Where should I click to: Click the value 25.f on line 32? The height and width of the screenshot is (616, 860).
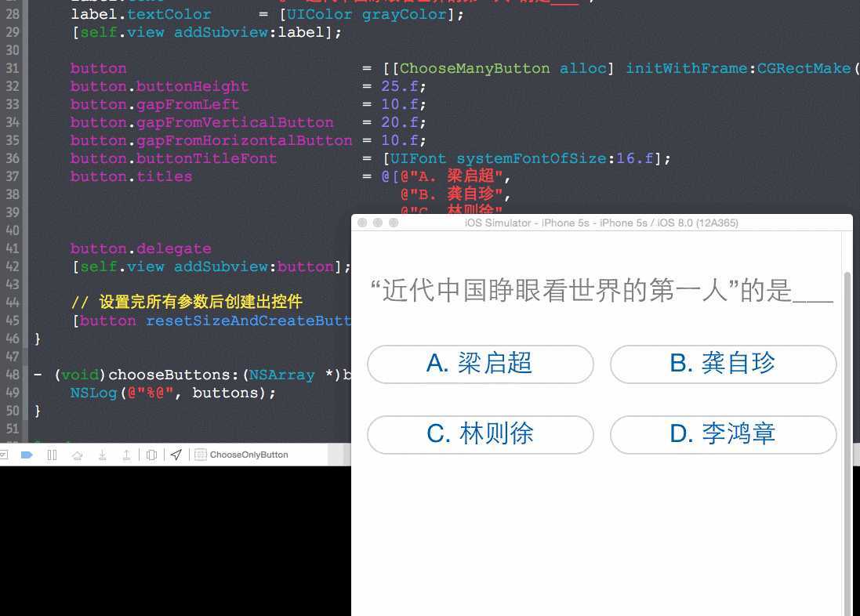(400, 86)
